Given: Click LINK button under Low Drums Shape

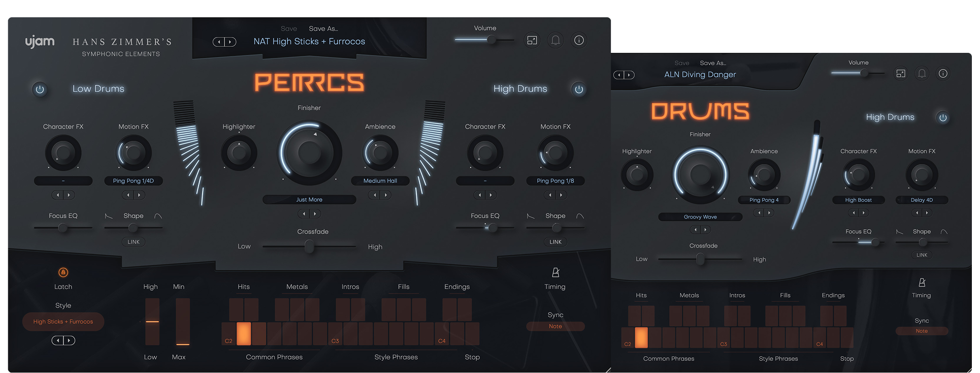Looking at the screenshot, I should (134, 242).
